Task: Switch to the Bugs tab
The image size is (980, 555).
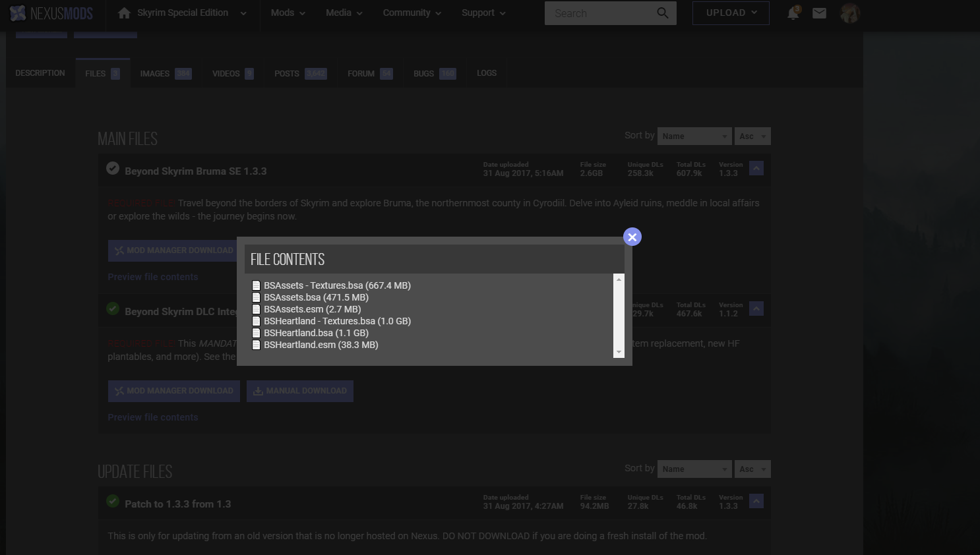Action: pos(435,73)
